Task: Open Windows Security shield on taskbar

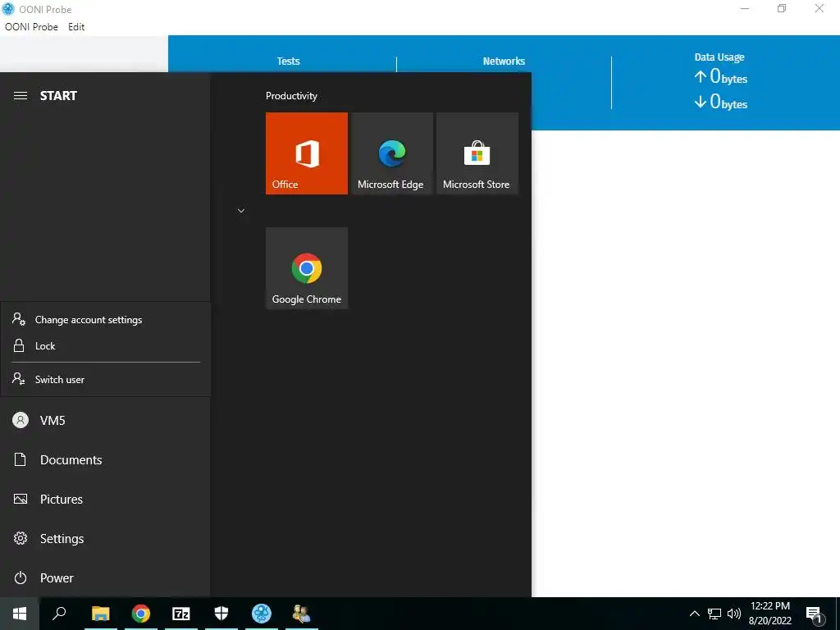Action: (x=221, y=614)
